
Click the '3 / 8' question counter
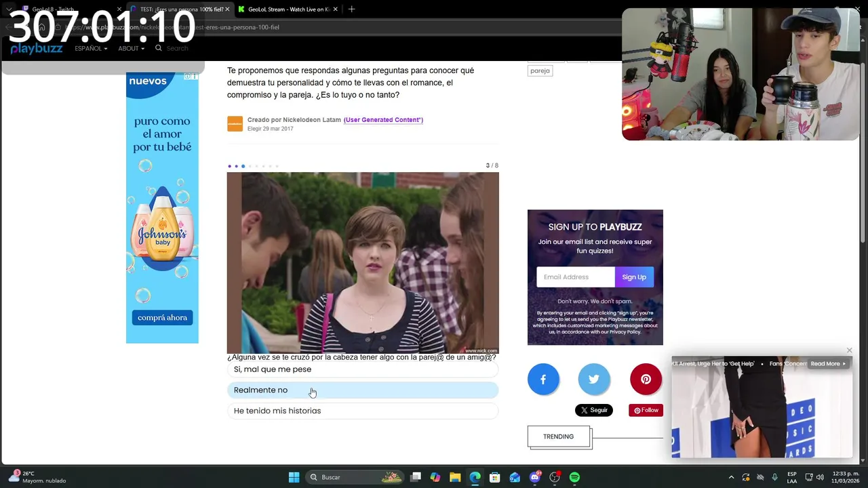pyautogui.click(x=492, y=165)
